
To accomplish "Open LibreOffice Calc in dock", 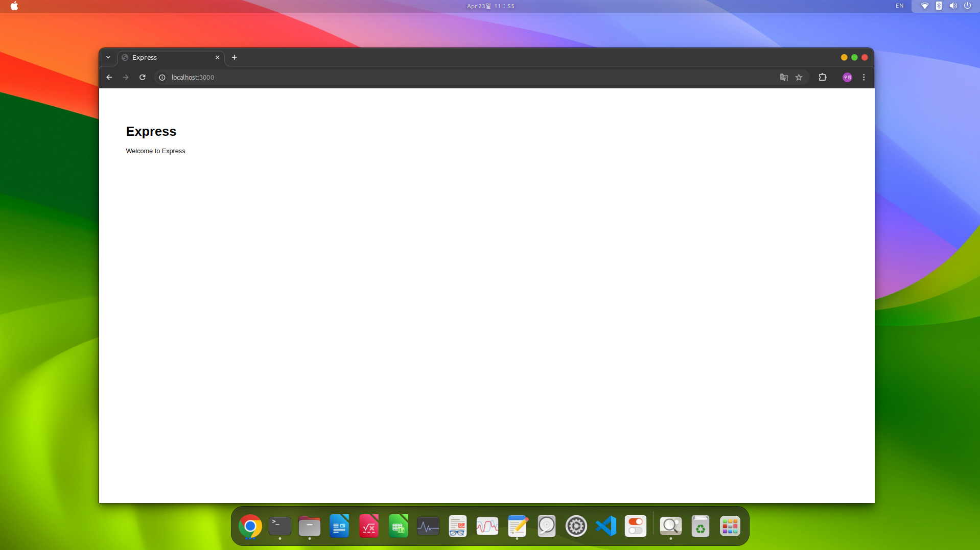I will point(399,526).
